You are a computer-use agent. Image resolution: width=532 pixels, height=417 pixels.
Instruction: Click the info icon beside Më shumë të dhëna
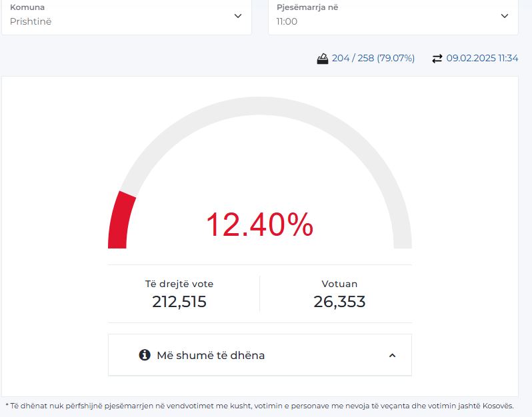coord(145,355)
